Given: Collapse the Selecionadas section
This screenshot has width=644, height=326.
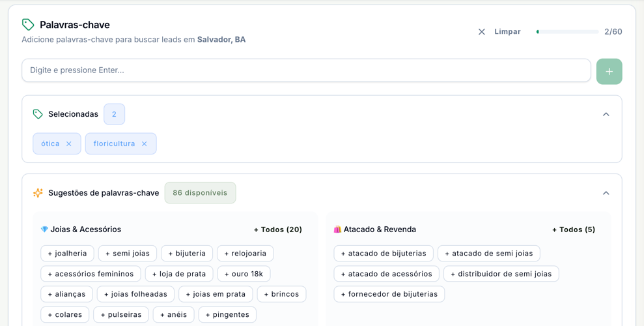Looking at the screenshot, I should click(606, 114).
